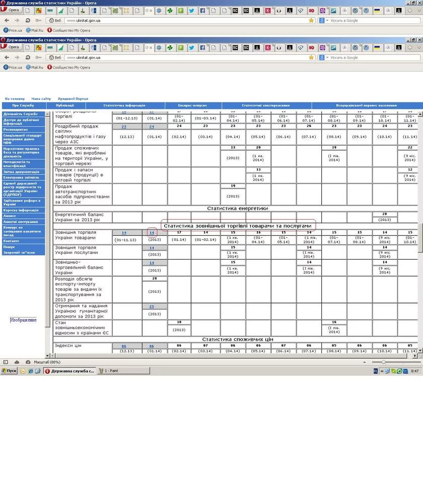The image size is (423, 504).
Task: Click Back arrow in lower Opera navigation bar
Action: 7,57
